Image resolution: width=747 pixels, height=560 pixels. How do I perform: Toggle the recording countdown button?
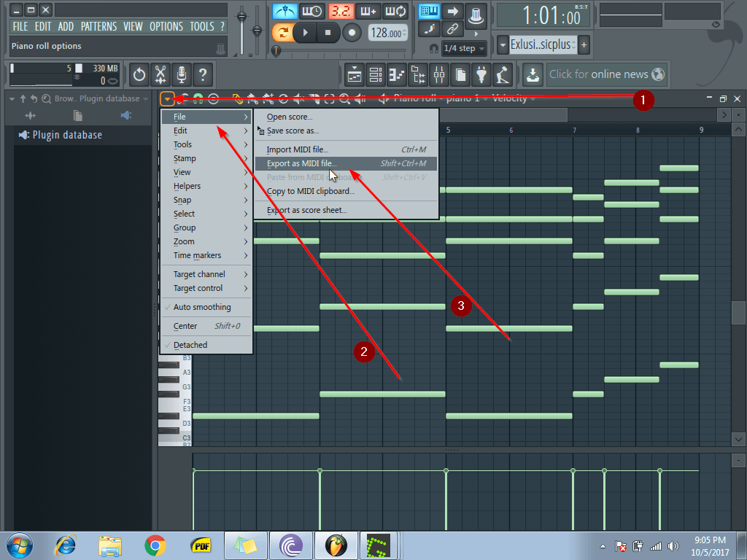point(341,11)
